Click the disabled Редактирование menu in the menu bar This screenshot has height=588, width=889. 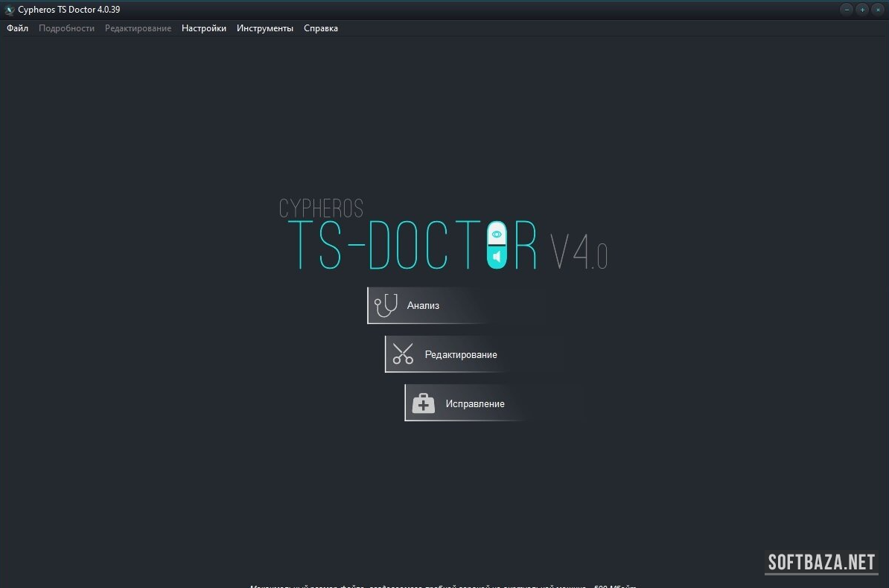click(138, 28)
